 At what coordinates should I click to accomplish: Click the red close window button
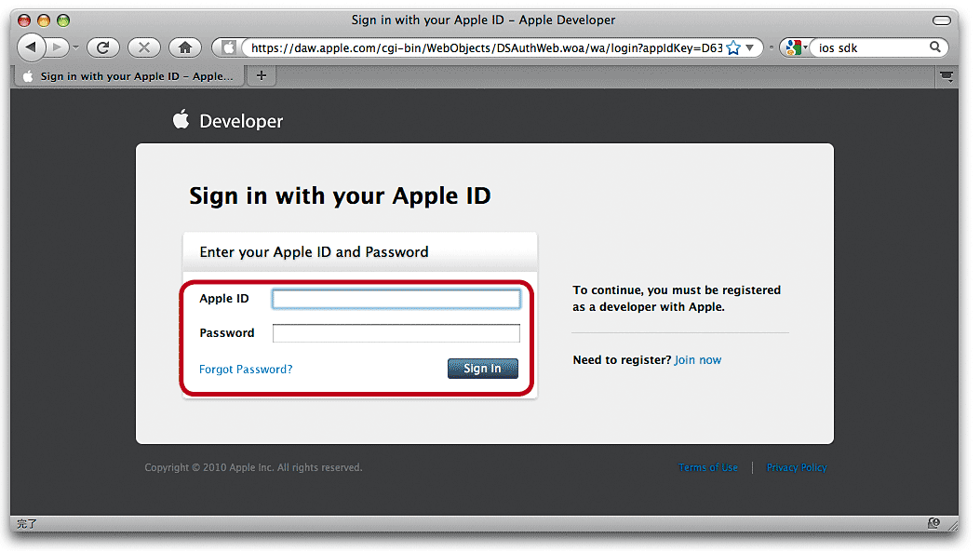[x=24, y=20]
